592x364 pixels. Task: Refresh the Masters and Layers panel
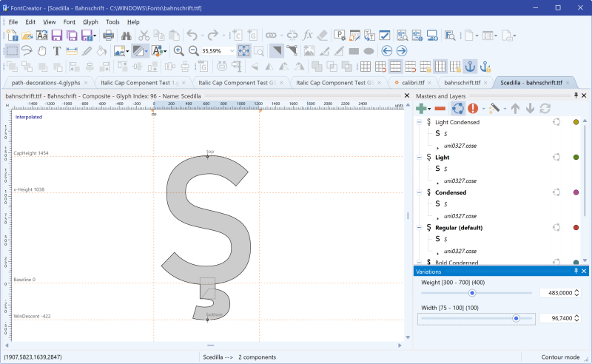545,109
